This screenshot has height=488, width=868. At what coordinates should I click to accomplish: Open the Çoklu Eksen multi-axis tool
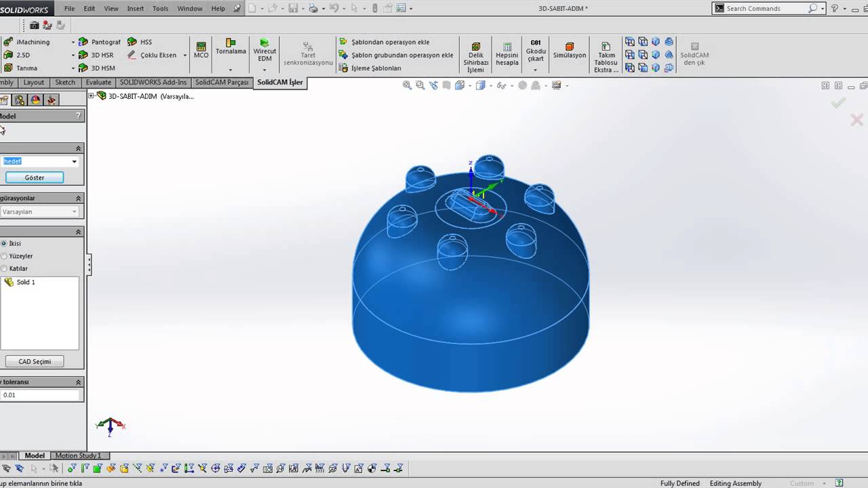(153, 55)
